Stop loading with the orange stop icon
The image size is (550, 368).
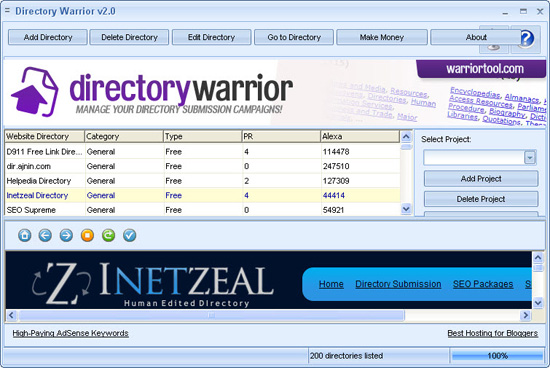pos(87,235)
